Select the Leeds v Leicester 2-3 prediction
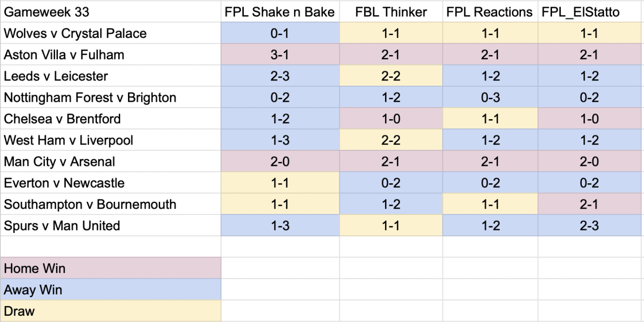Viewport: 644px width, 322px height. [280, 76]
